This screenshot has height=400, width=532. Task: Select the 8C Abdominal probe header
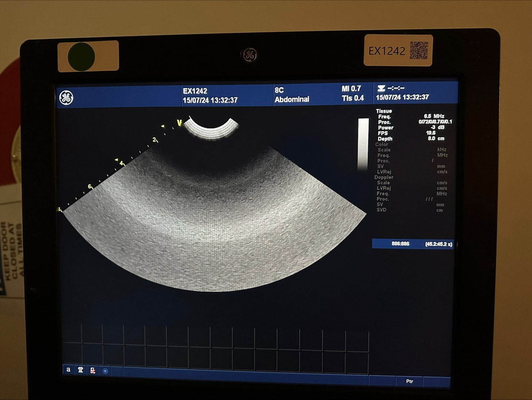tap(292, 95)
